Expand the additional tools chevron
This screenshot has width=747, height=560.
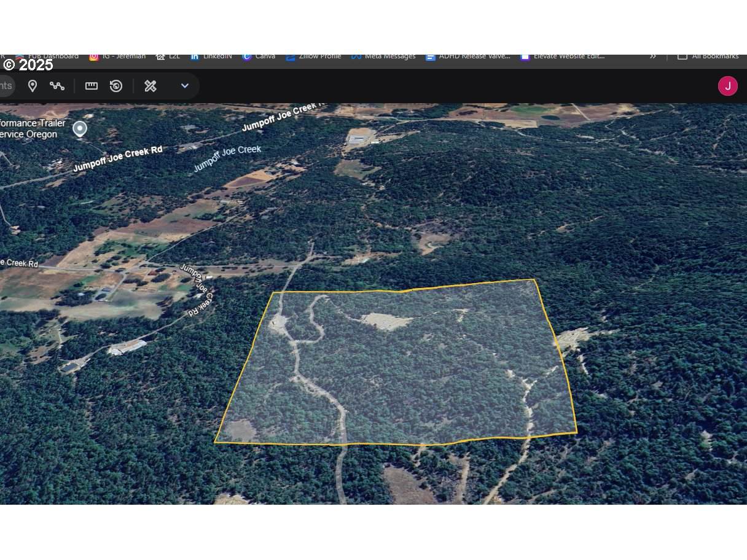[x=184, y=86]
